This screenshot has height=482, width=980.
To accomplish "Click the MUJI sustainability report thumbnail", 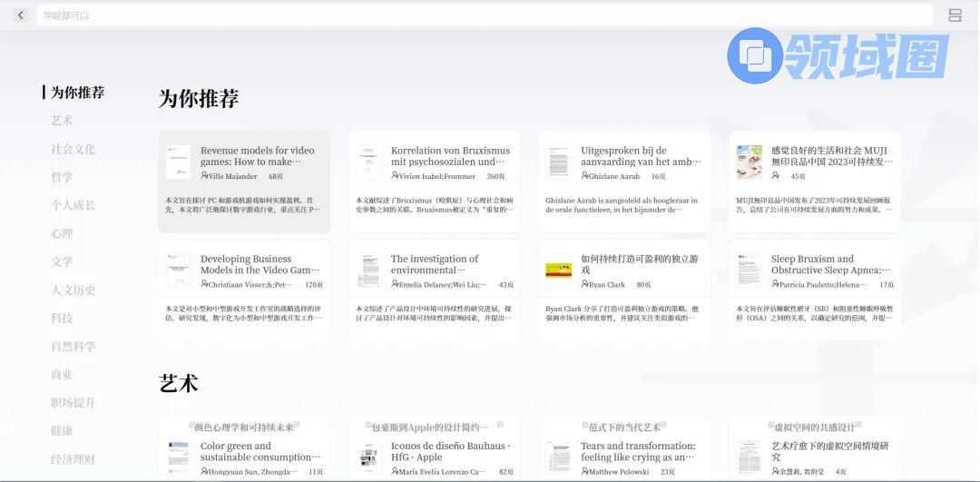I will [x=749, y=162].
